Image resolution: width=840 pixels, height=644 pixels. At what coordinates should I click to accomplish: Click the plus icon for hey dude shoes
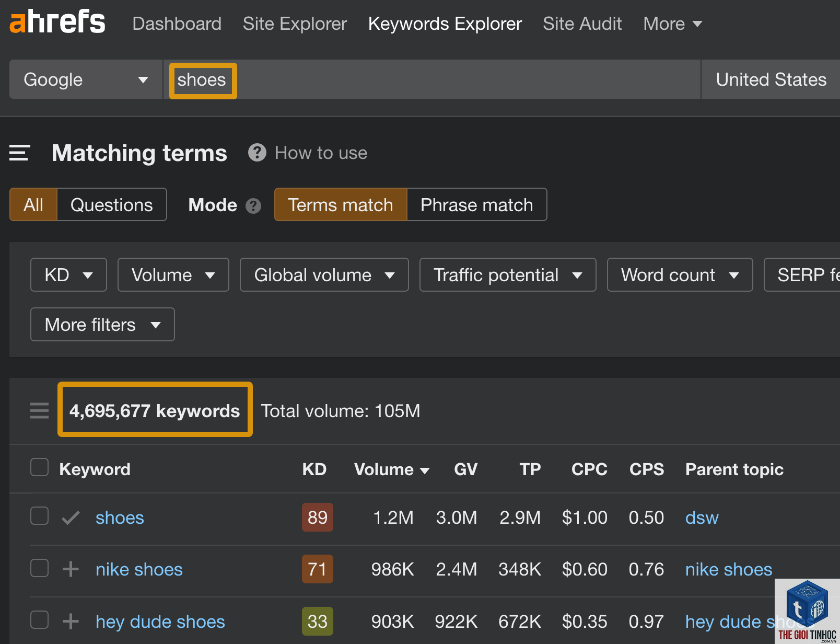click(71, 621)
